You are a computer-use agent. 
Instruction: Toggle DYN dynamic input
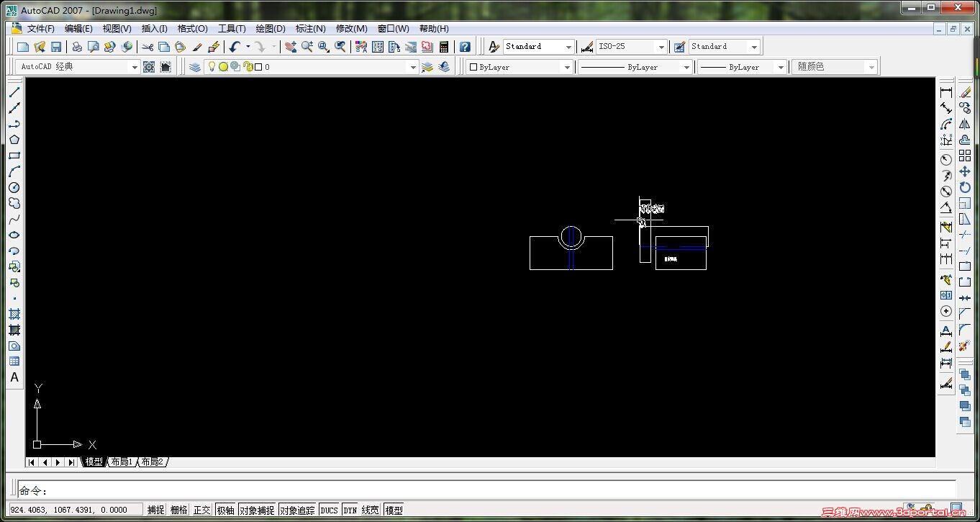click(x=350, y=510)
